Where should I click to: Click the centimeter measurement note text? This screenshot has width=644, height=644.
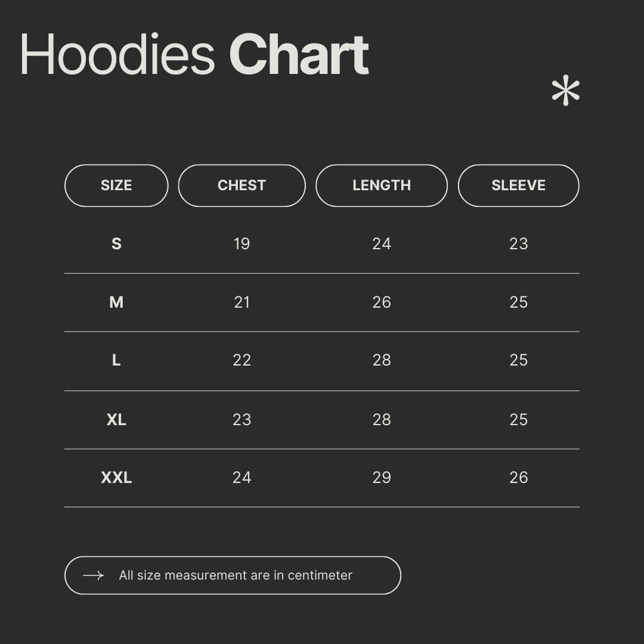click(236, 575)
